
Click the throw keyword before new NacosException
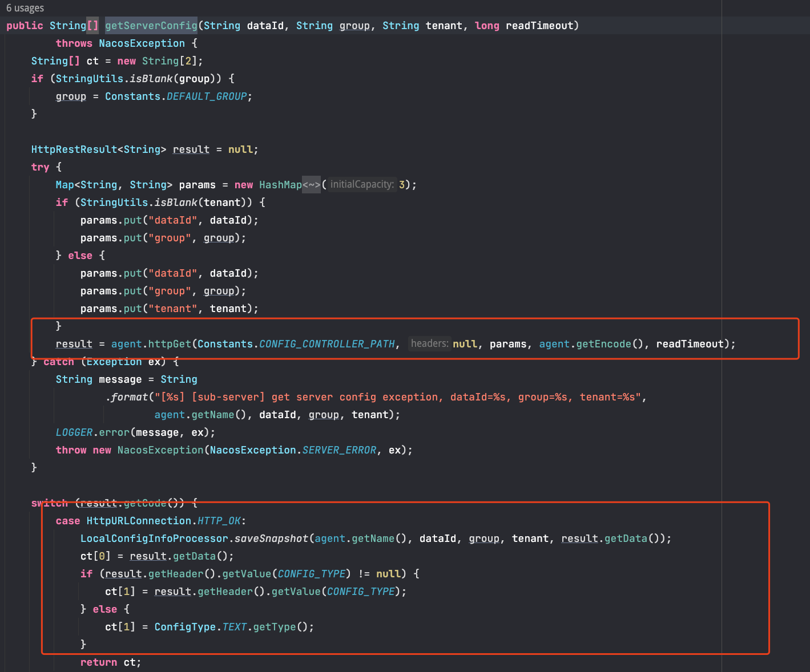point(71,450)
